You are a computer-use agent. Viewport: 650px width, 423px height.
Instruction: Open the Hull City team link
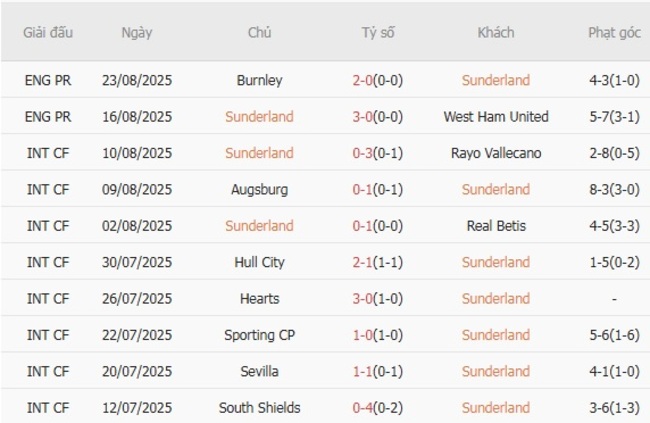click(x=260, y=262)
